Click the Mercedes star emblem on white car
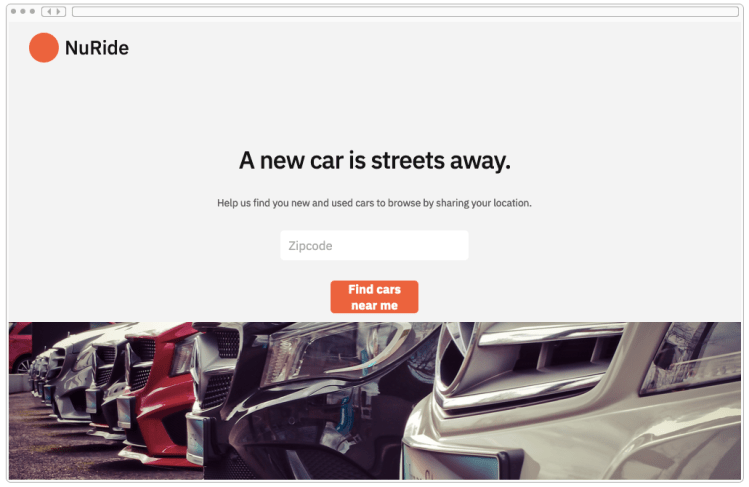Screen dimensions: 749x487 [458, 351]
